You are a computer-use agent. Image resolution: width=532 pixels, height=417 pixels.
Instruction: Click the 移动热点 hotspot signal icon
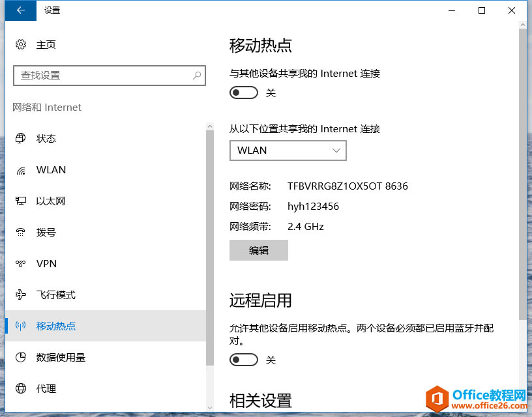point(22,326)
